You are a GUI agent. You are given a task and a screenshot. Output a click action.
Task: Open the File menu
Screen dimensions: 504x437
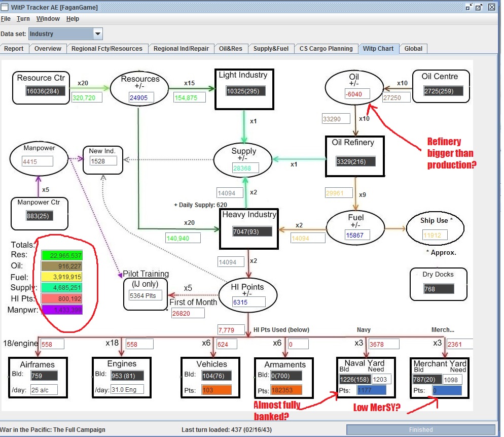[6, 19]
